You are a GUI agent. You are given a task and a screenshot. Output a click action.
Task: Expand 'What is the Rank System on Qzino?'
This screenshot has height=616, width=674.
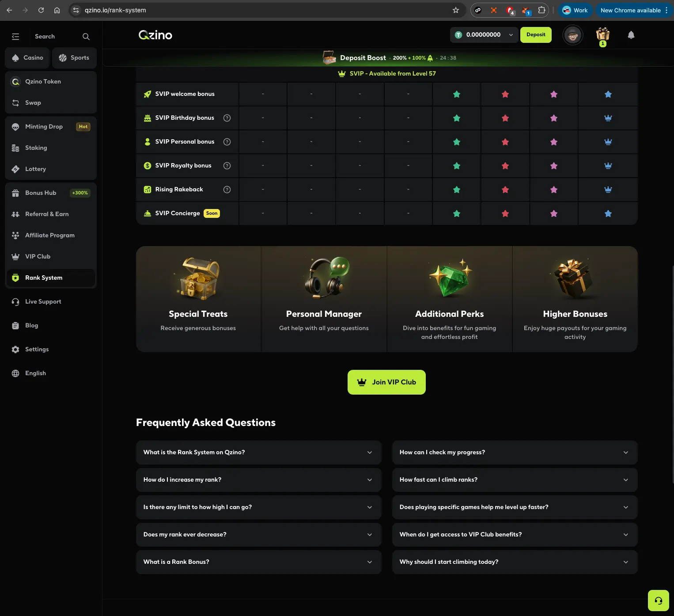click(x=259, y=452)
